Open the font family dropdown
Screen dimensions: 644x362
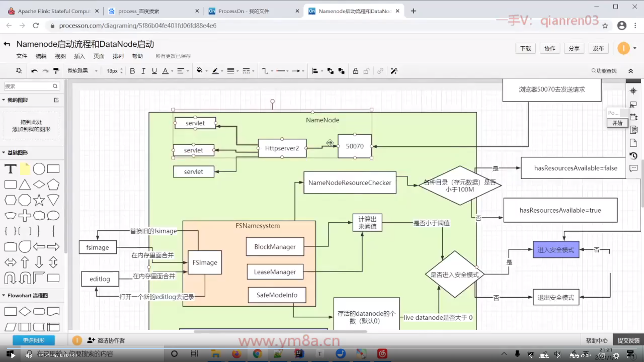pos(83,71)
